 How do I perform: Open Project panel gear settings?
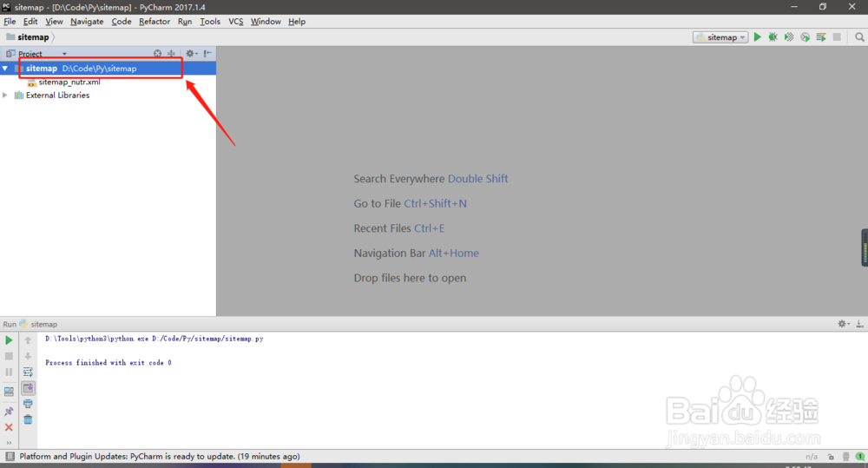coord(191,53)
